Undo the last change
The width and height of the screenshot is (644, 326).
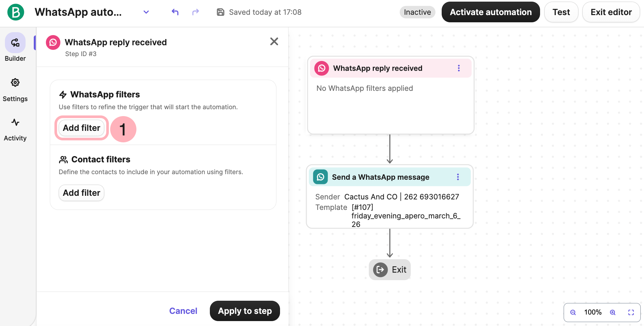pyautogui.click(x=175, y=12)
